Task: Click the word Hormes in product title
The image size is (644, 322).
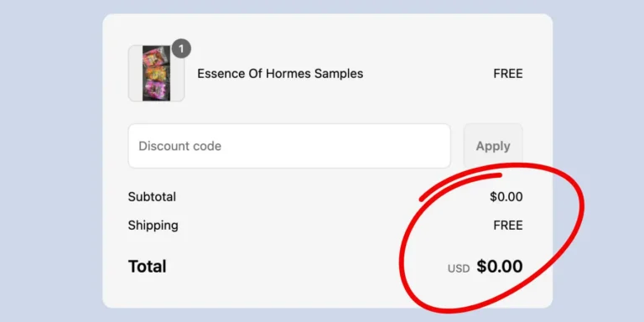Action: pyautogui.click(x=288, y=74)
